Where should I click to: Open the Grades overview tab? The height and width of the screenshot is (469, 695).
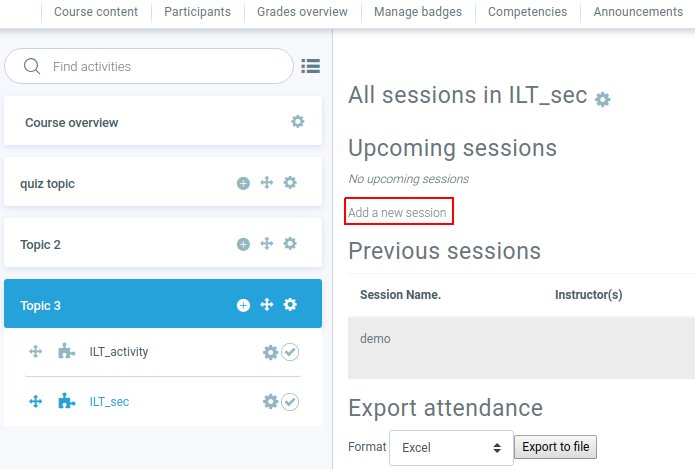[x=302, y=12]
